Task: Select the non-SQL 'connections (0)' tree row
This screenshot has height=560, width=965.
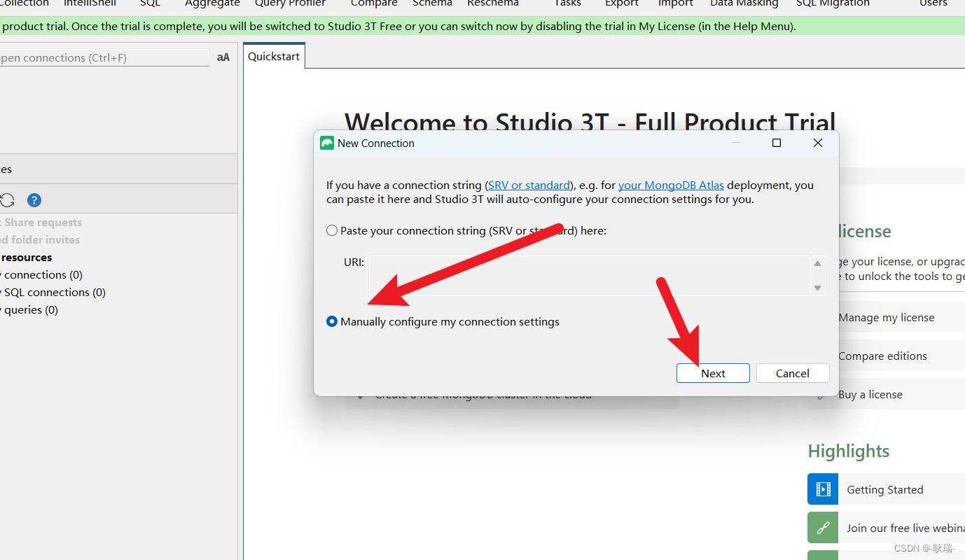Action: [42, 274]
